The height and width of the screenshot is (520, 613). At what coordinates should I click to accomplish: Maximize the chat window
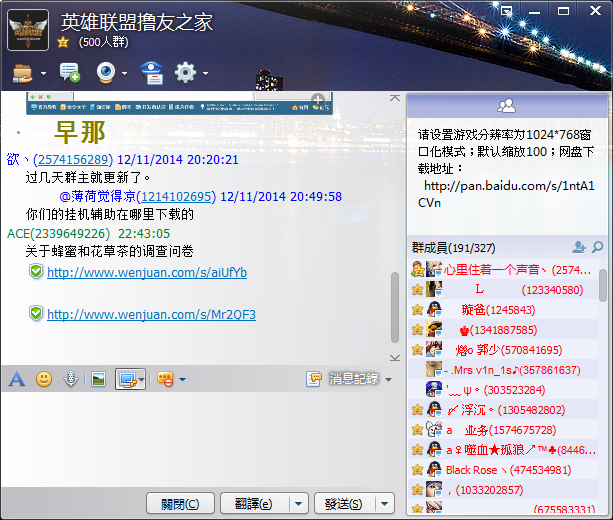pyautogui.click(x=563, y=11)
